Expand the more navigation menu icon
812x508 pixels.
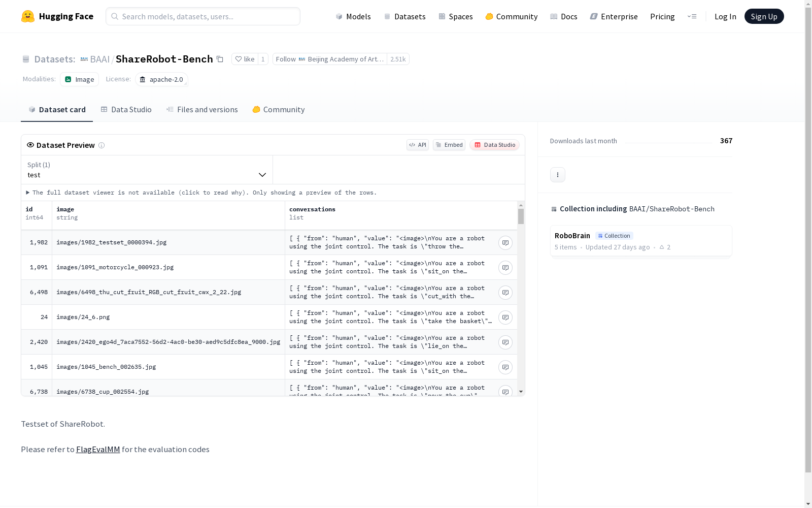click(x=692, y=16)
